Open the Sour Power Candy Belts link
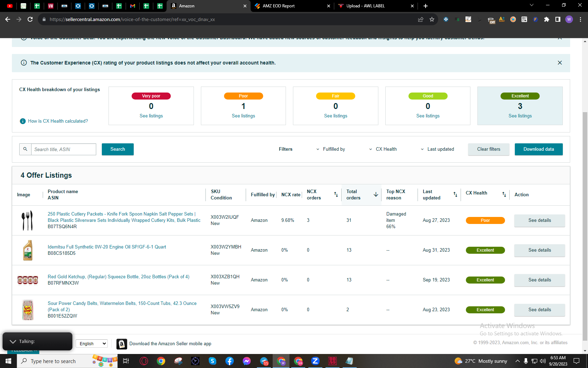This screenshot has width=588, height=368. coord(122,307)
